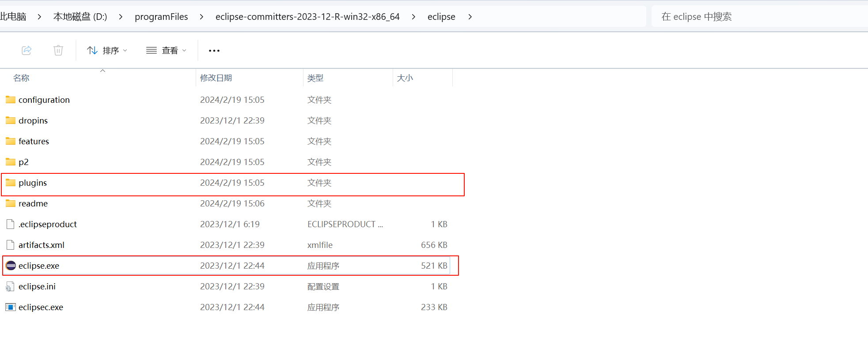Select the eclipsec.exe file name
The image size is (868, 356).
click(41, 307)
